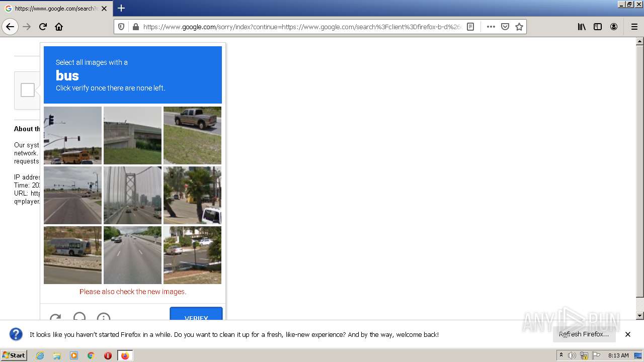This screenshot has height=362, width=644.
Task: Bookmark this page with the star
Action: tap(519, 27)
